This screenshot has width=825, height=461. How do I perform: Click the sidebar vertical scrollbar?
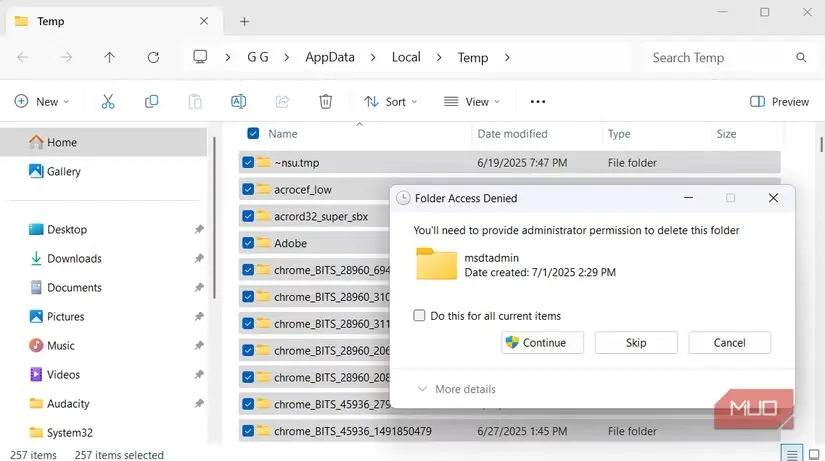[214, 218]
